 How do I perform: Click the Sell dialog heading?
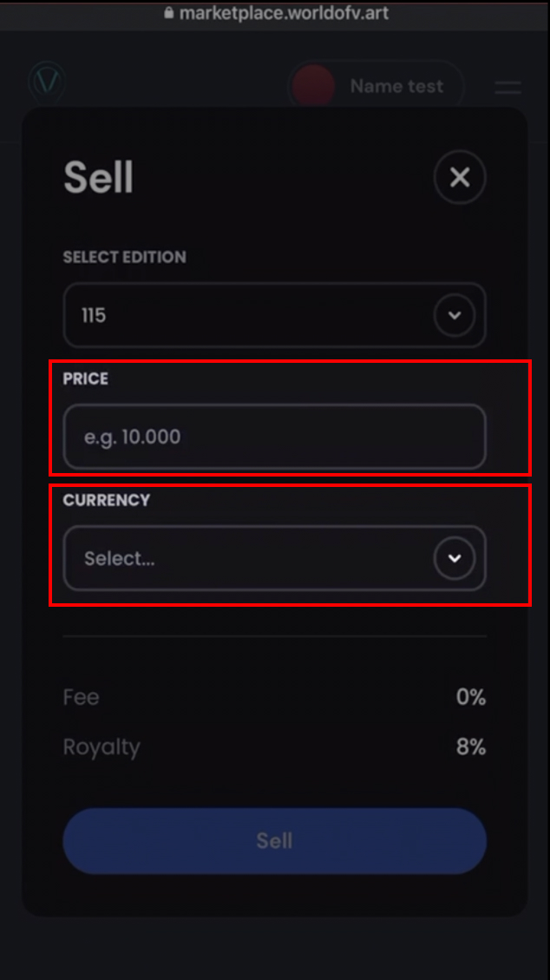point(99,177)
